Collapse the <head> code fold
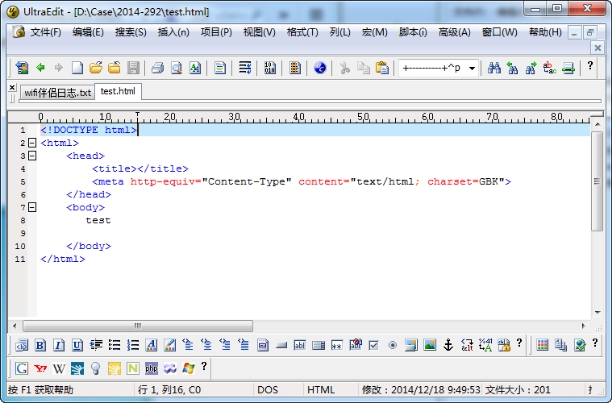This screenshot has width=612, height=403. click(32, 156)
